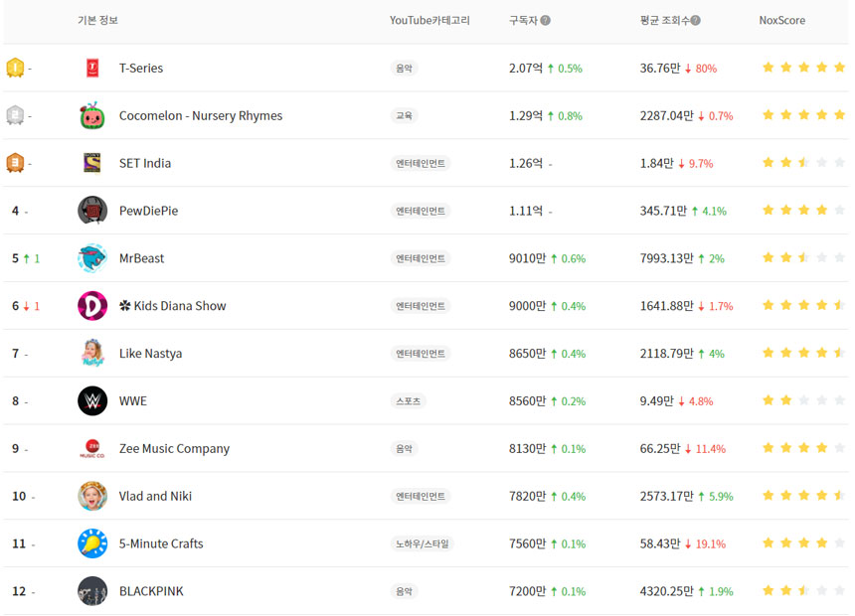Open the MrBeast channel name link
Image resolution: width=855 pixels, height=616 pixels.
pos(141,258)
